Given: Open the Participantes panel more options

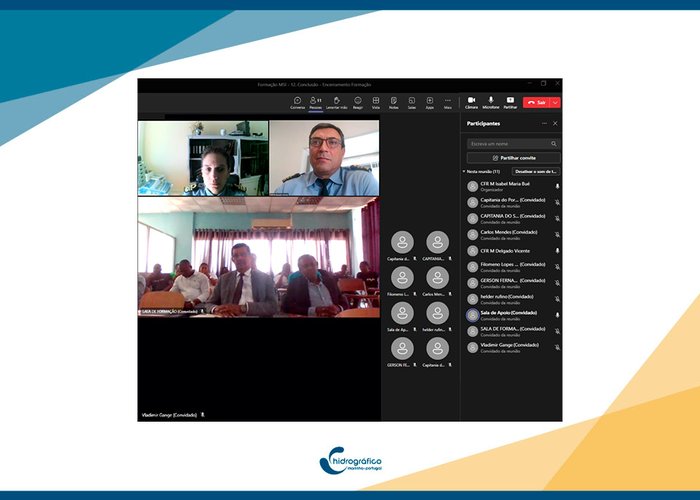Looking at the screenshot, I should coord(544,123).
